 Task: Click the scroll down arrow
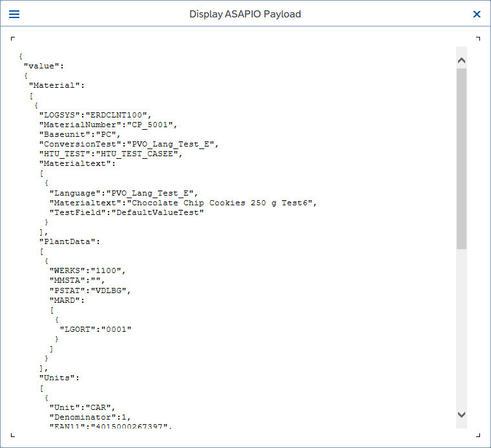[x=461, y=414]
